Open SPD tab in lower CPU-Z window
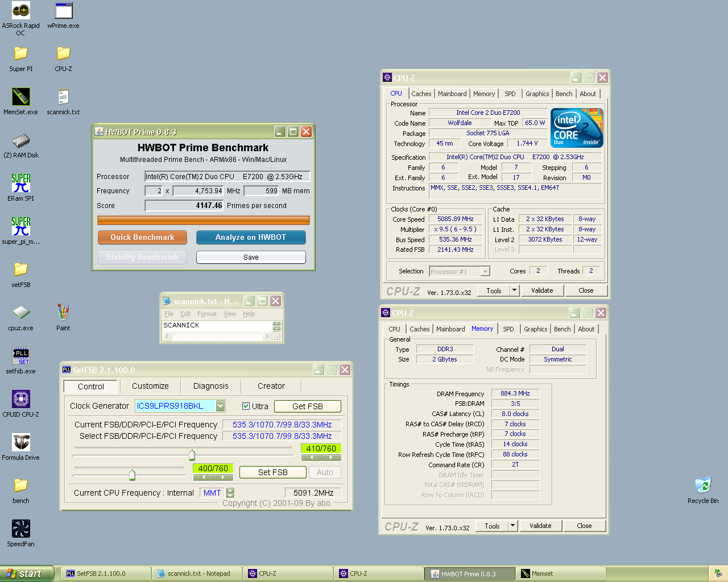This screenshot has width=728, height=582. click(508, 329)
